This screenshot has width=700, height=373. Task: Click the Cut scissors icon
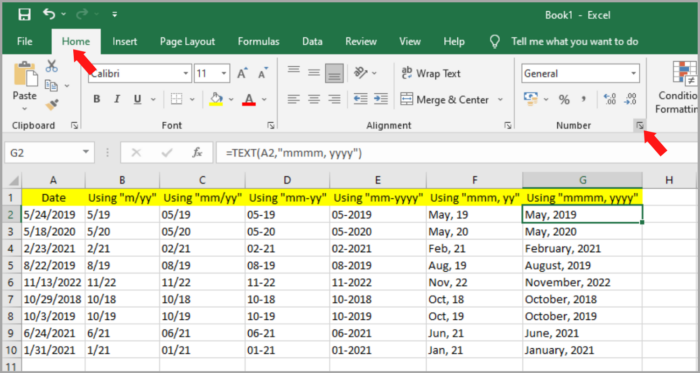pyautogui.click(x=52, y=66)
